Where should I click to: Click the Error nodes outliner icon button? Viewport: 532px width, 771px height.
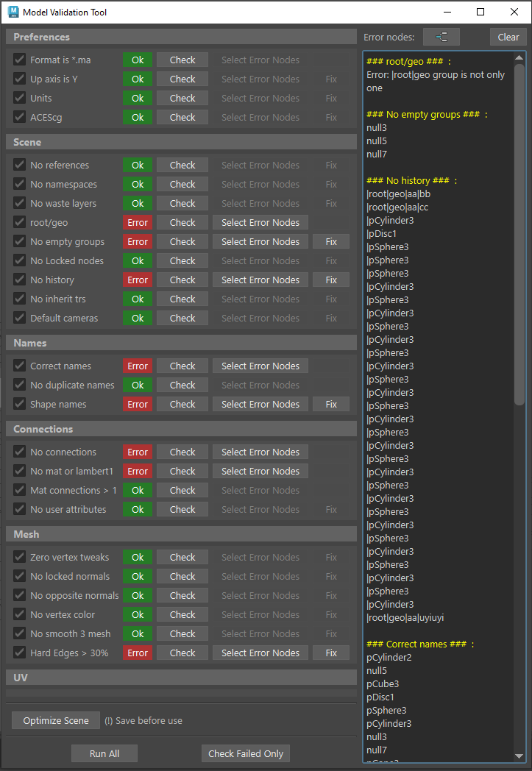click(441, 37)
